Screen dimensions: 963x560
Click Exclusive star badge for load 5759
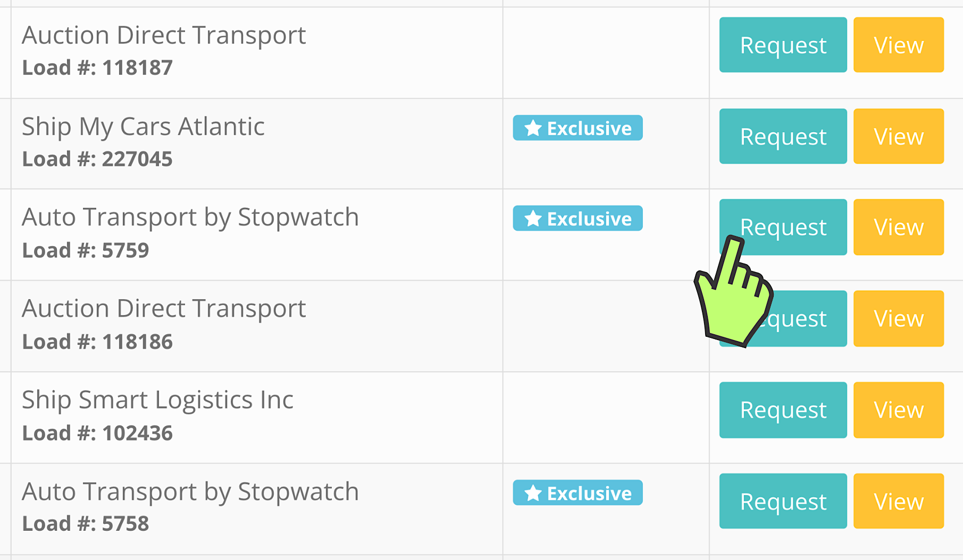[577, 218]
